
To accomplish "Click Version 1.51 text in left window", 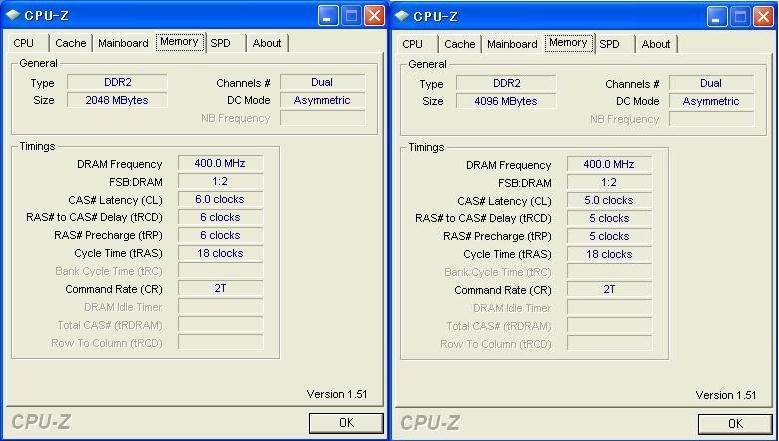I will point(337,394).
